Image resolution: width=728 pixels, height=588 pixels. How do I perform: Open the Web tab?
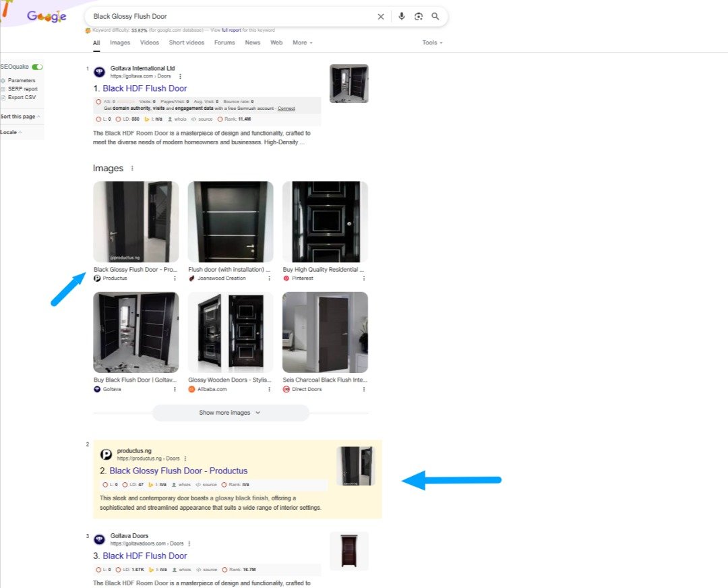(x=276, y=42)
